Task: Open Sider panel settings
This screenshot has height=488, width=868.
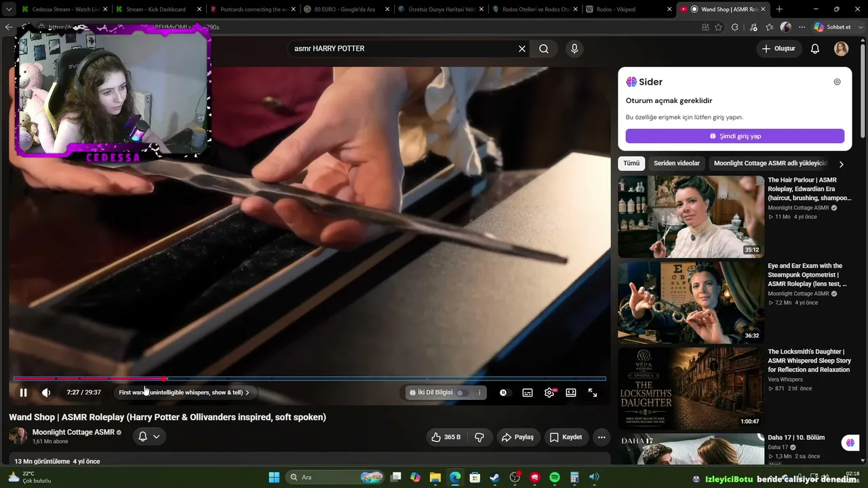Action: click(837, 82)
